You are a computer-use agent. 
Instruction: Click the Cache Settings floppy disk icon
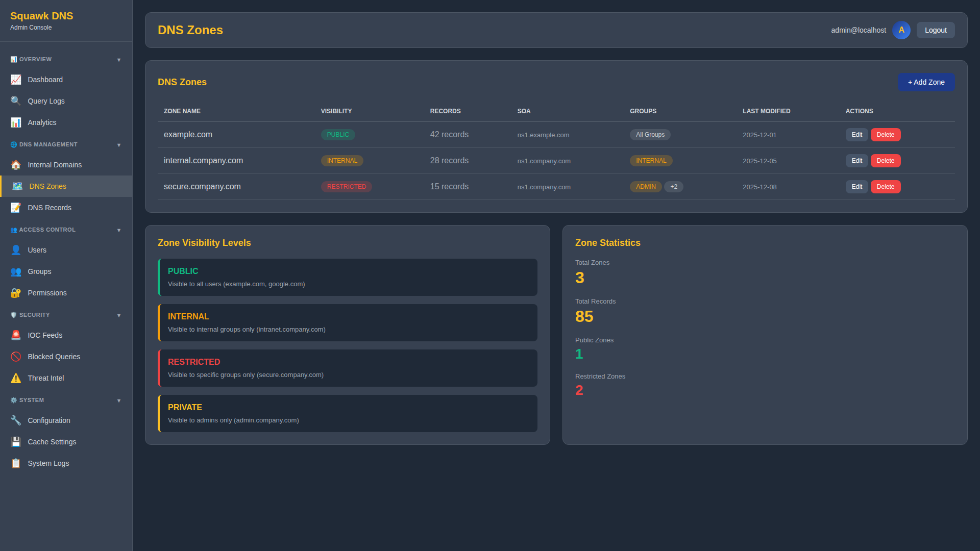16,442
